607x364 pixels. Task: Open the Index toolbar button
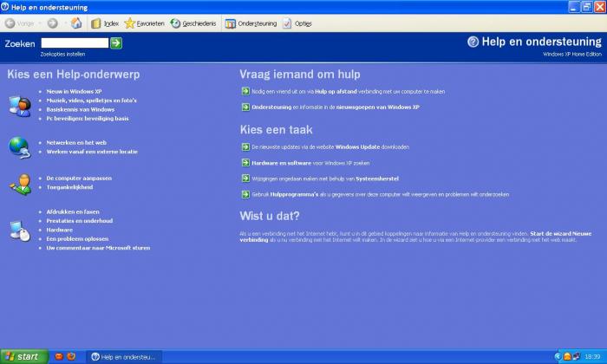point(105,23)
